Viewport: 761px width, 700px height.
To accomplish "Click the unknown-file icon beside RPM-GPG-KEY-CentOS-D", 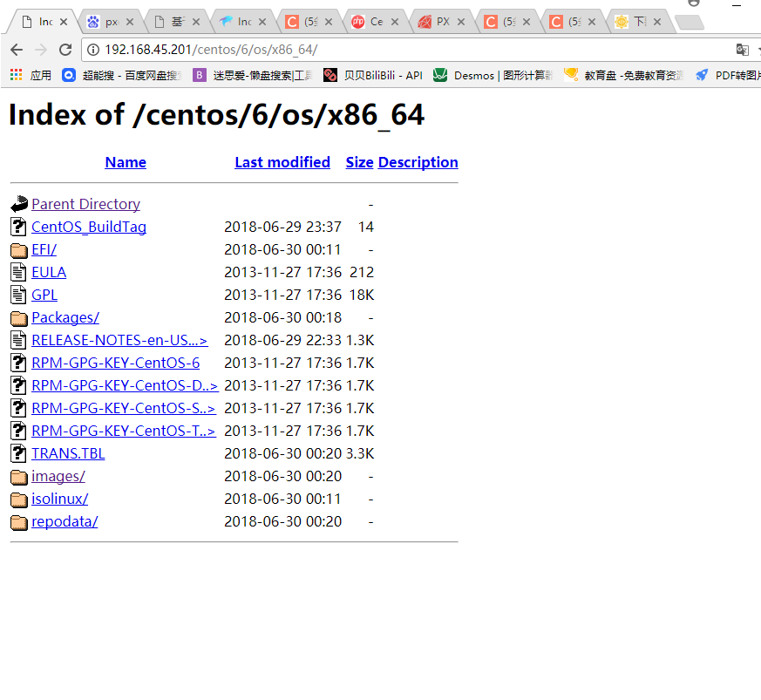I will tap(19, 385).
